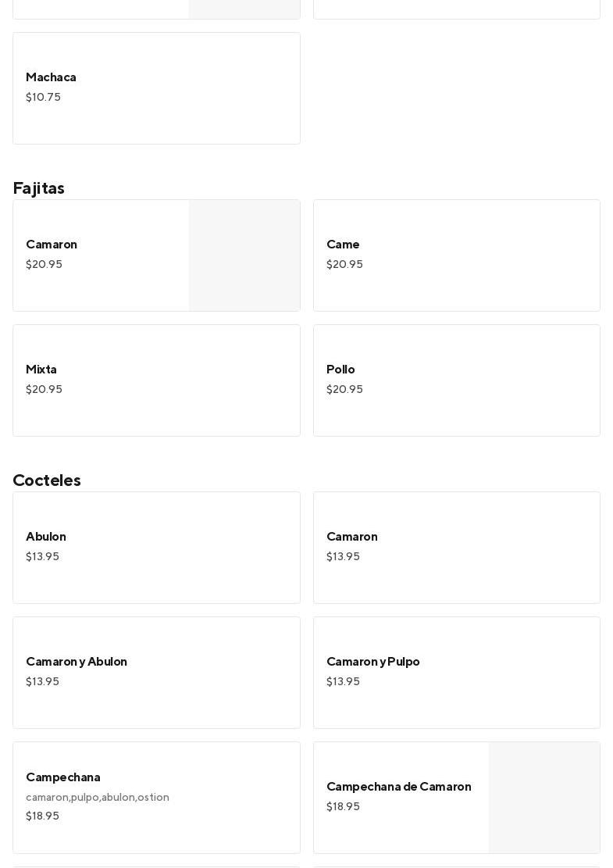Select Camaron under Fajitas
Viewport: 613px width, 868px height.
pos(102,255)
